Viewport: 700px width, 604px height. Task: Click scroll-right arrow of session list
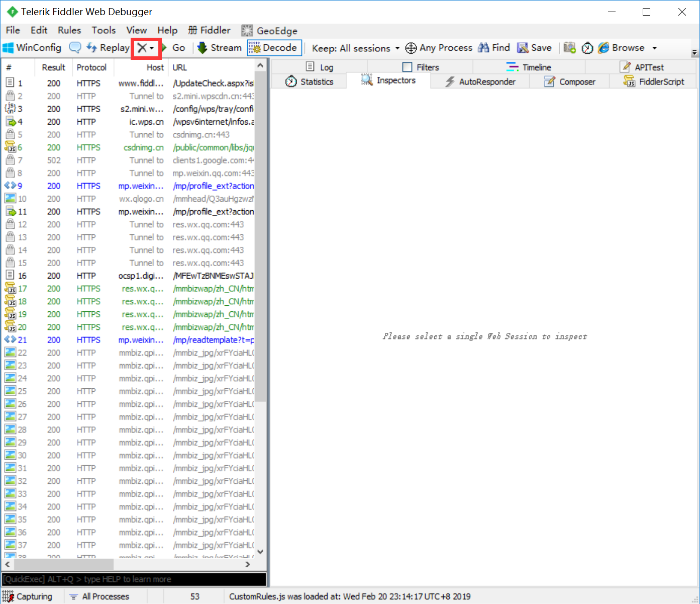[x=248, y=564]
